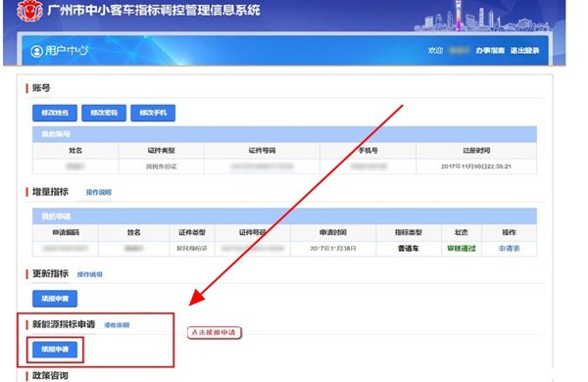The width and height of the screenshot is (588, 382).
Task: Click the 修改姓名 button
Action: point(55,113)
